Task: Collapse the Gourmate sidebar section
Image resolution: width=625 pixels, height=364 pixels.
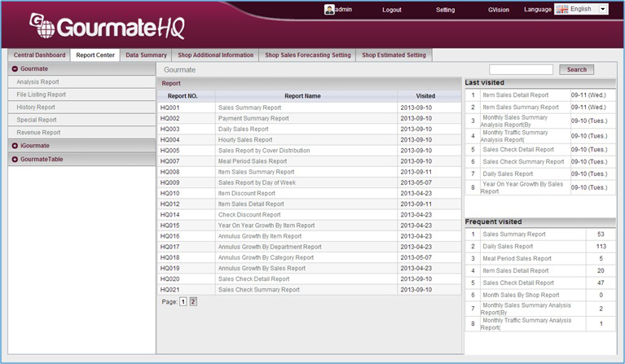Action: pos(15,69)
